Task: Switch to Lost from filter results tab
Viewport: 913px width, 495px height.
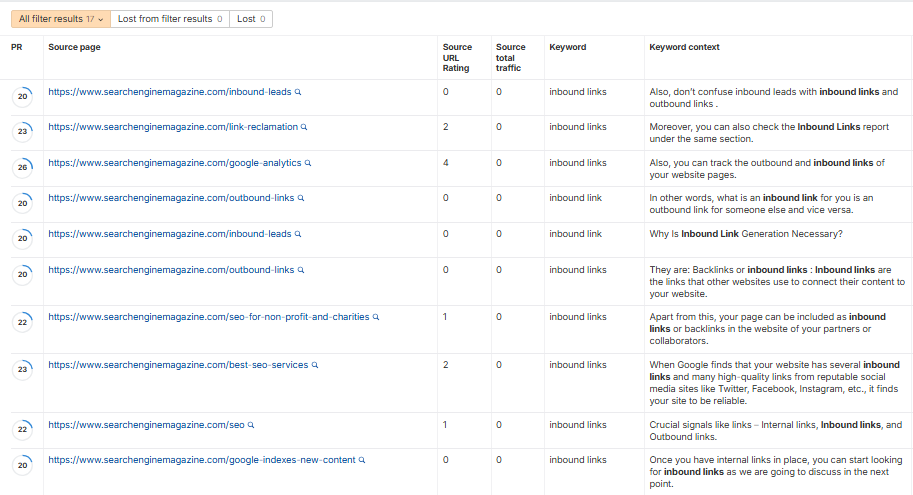Action: pos(169,19)
